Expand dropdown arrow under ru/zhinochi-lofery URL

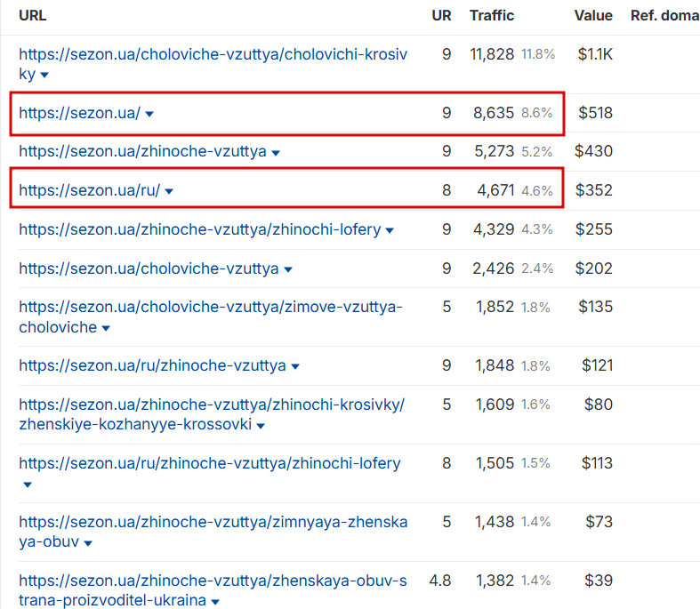(28, 485)
